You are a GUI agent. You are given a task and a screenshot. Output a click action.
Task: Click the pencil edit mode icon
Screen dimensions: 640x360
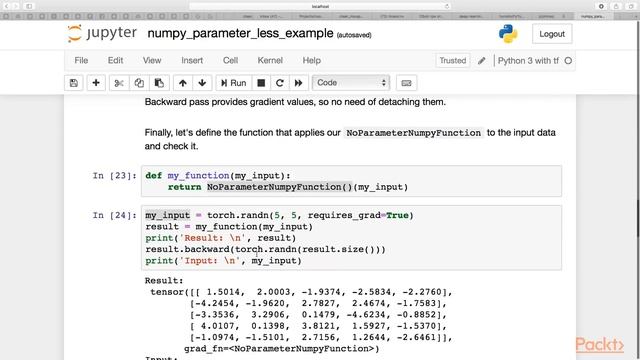tap(482, 61)
